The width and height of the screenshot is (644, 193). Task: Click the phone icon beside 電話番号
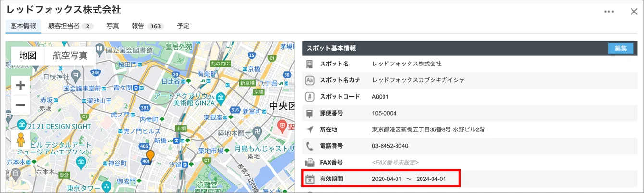[310, 146]
